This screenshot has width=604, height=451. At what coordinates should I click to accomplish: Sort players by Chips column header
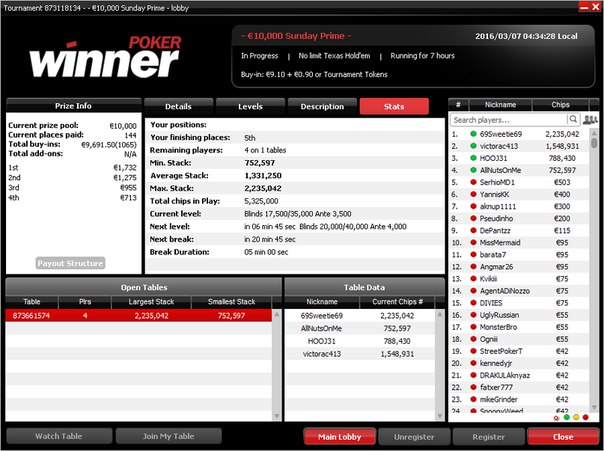pos(560,105)
